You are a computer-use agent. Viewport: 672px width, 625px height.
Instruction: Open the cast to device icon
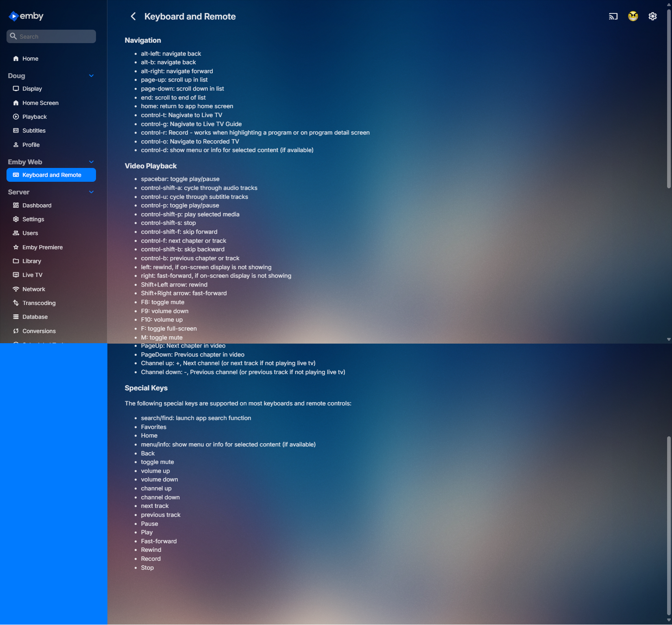[x=613, y=16]
